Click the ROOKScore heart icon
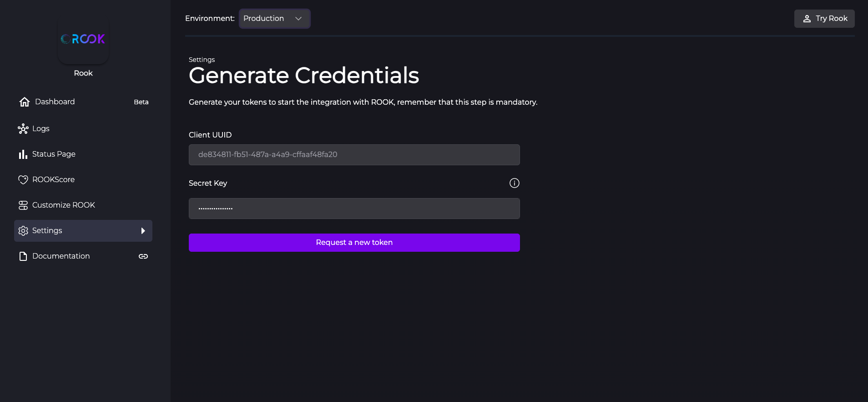The image size is (868, 402). click(x=23, y=180)
